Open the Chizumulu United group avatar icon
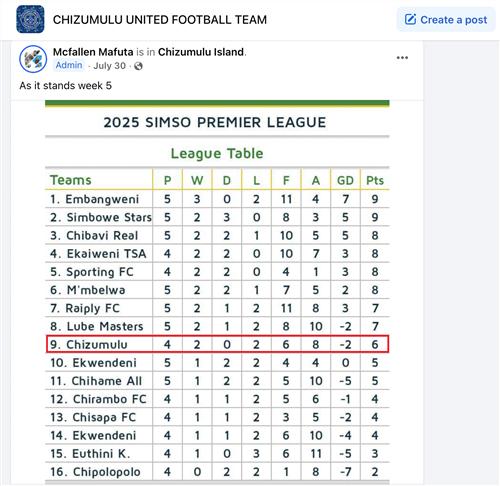 (x=30, y=19)
